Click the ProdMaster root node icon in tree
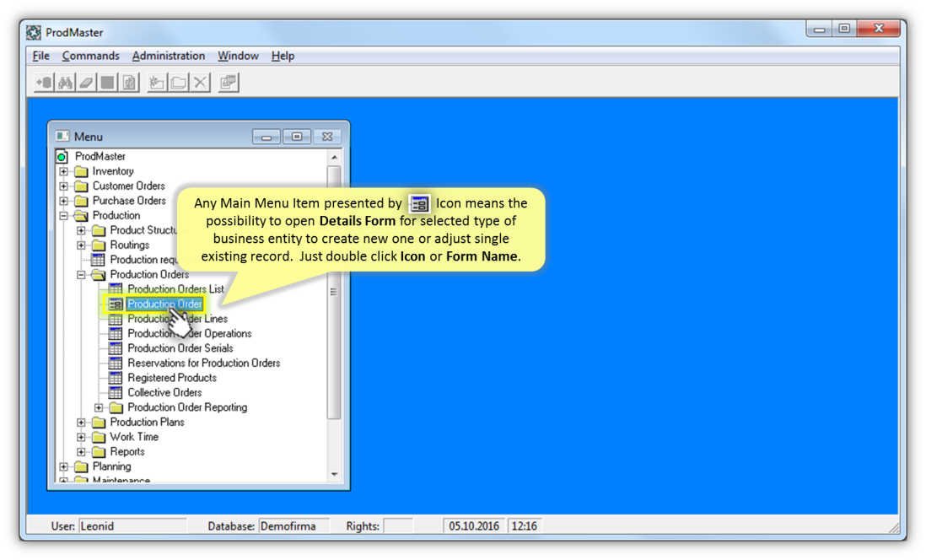 (62, 157)
